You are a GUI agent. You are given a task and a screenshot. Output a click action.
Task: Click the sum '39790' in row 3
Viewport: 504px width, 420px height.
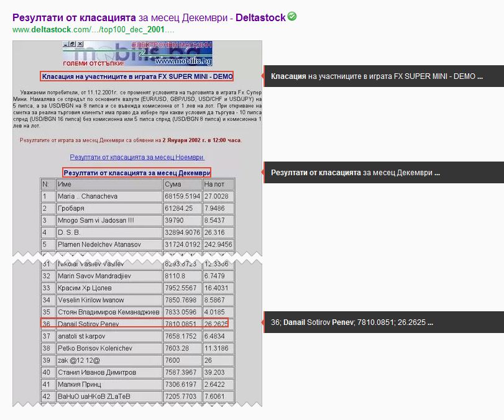174,221
